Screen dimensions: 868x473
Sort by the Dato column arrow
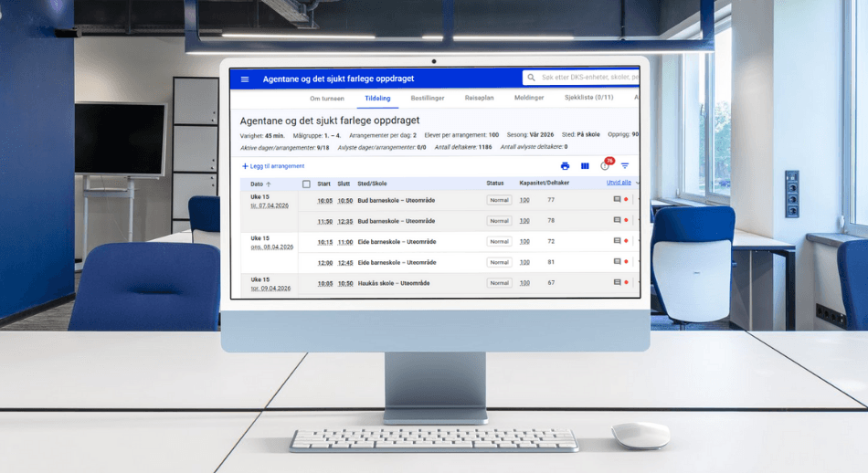269,184
